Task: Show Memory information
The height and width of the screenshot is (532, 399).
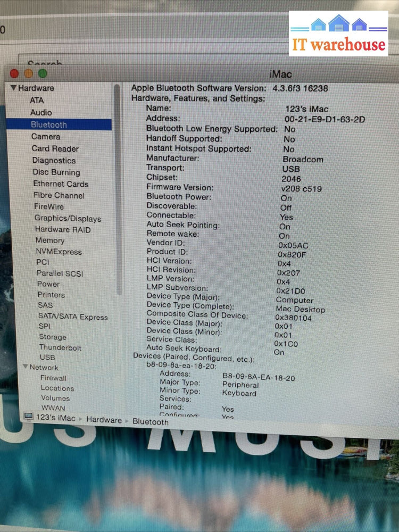Action: (49, 240)
